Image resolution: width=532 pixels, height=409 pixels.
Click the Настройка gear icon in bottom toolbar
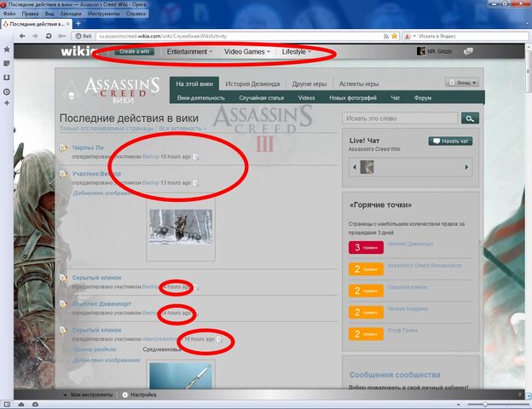pos(124,395)
